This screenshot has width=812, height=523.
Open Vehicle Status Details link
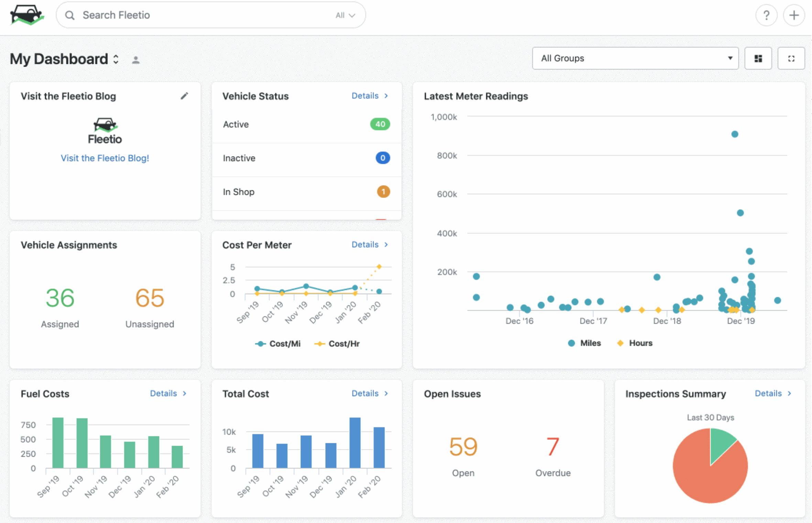click(x=370, y=96)
